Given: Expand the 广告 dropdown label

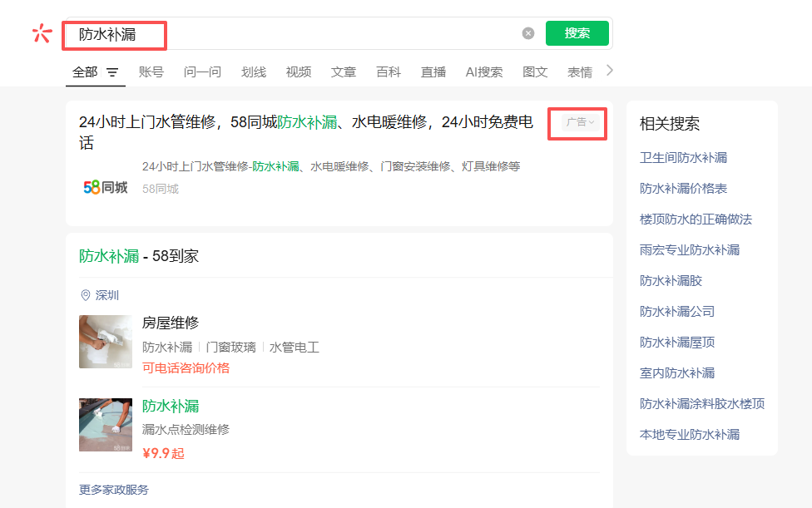Looking at the screenshot, I should (580, 122).
